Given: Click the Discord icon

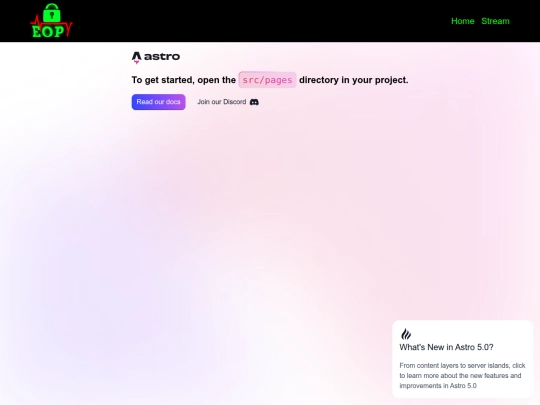Looking at the screenshot, I should point(254,102).
